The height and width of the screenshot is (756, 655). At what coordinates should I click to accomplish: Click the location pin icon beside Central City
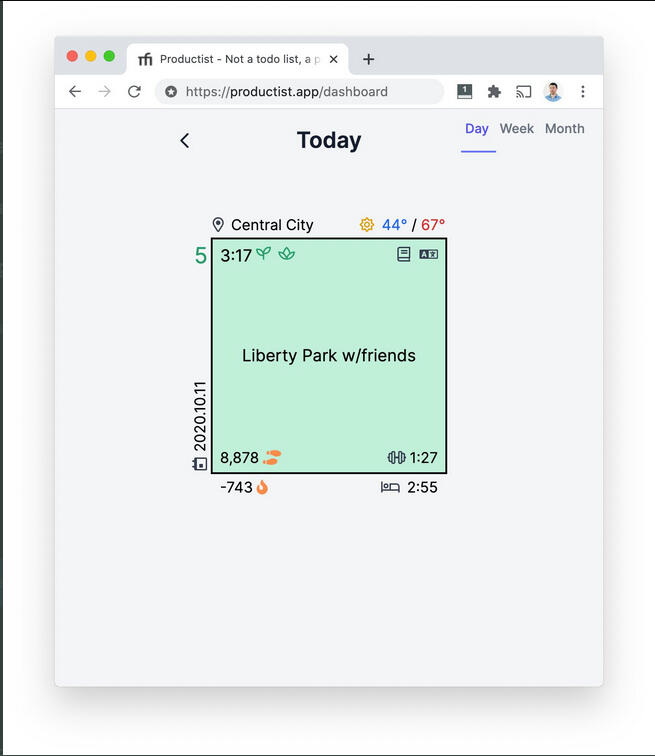218,225
